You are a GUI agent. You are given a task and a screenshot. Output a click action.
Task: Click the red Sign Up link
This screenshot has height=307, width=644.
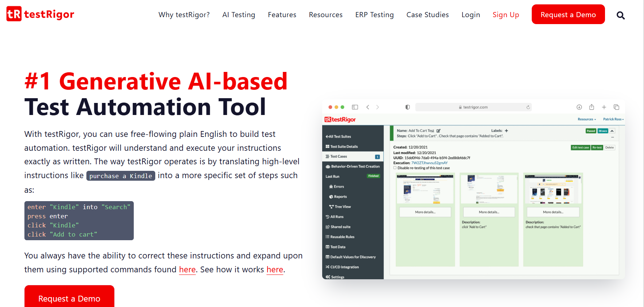pyautogui.click(x=506, y=15)
